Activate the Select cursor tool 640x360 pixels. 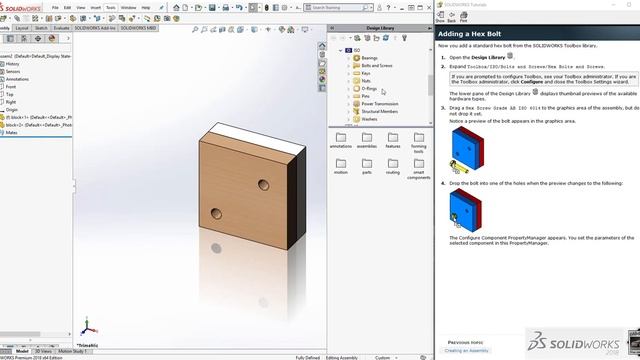coord(253,7)
